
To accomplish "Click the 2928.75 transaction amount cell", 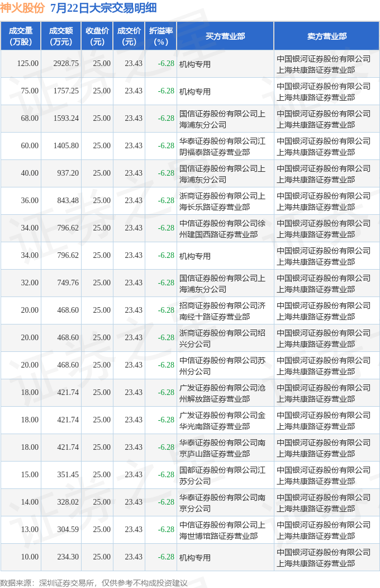I will (x=66, y=63).
